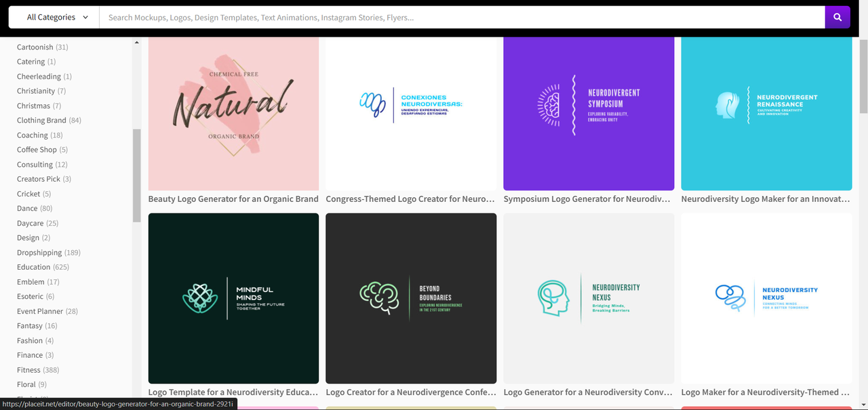The width and height of the screenshot is (868, 410).
Task: Open the teal head Neurodiversity Nexus thumbnail
Action: tap(589, 298)
